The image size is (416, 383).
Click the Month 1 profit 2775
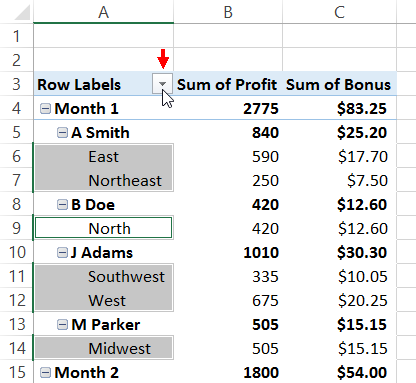(x=261, y=109)
